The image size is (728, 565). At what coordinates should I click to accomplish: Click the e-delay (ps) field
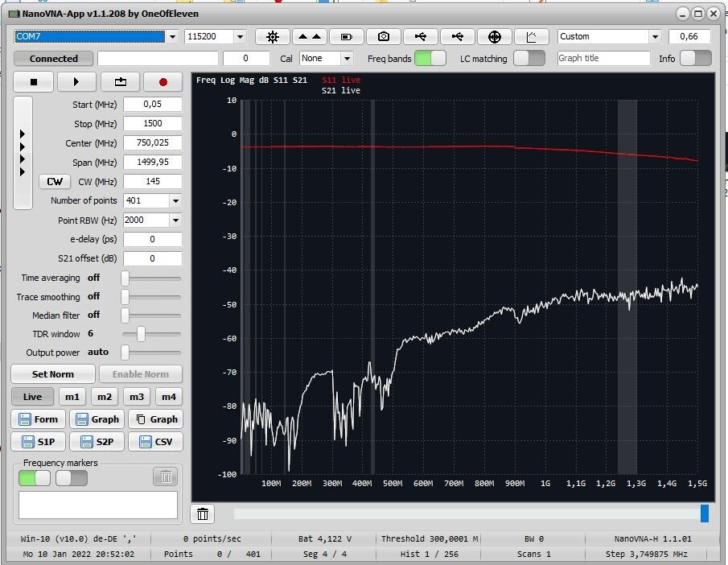coord(152,239)
